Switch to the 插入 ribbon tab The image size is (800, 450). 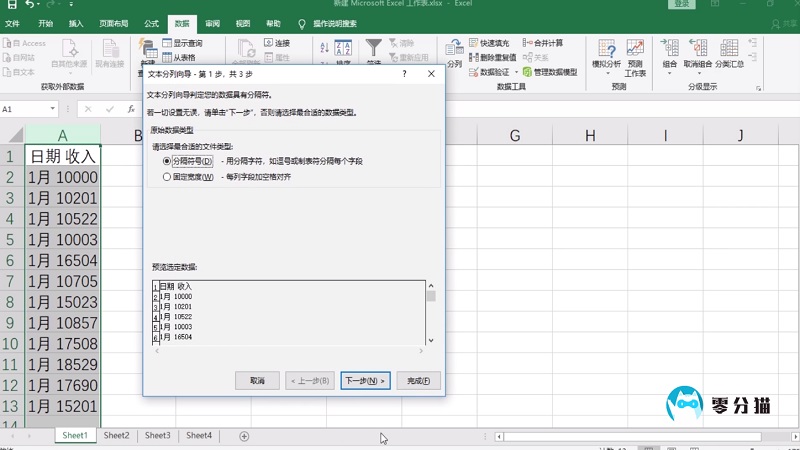point(77,22)
